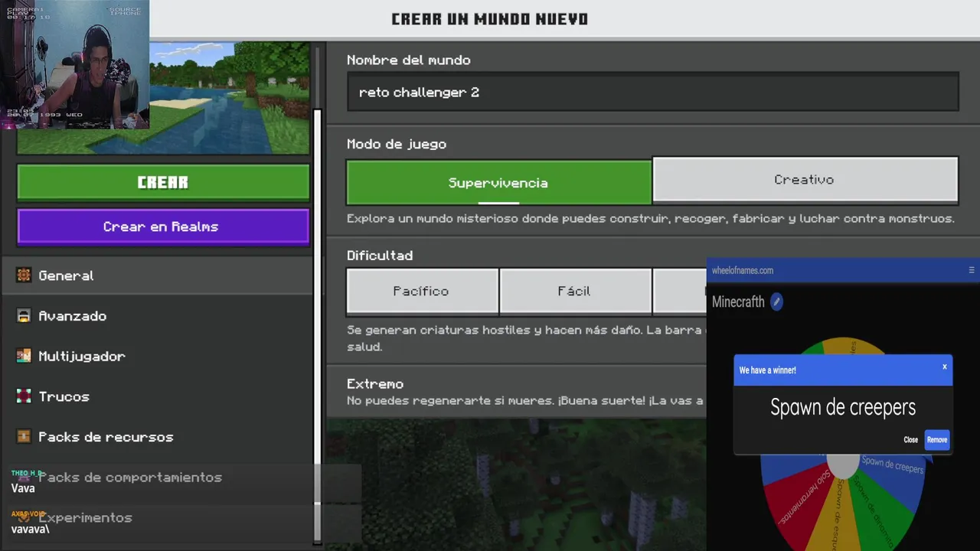980x551 pixels.
Task: Open the Multijugador settings tab
Action: [157, 356]
